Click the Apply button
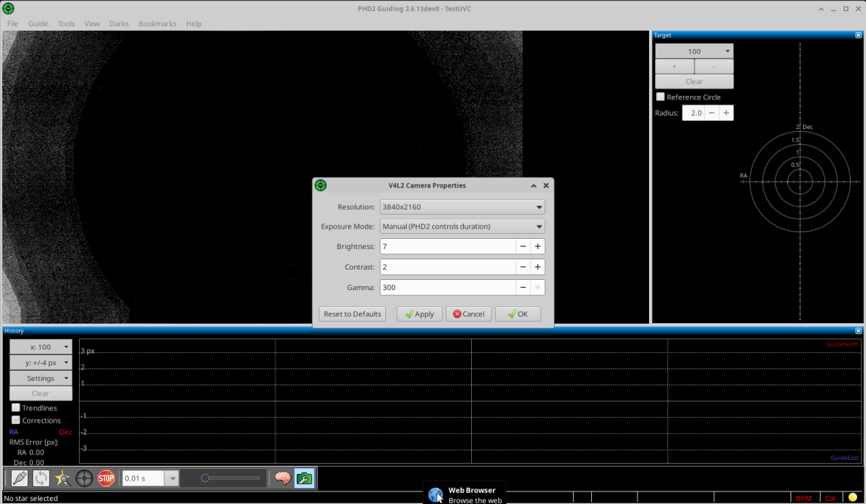Viewport: 866px width, 504px height. pyautogui.click(x=419, y=314)
